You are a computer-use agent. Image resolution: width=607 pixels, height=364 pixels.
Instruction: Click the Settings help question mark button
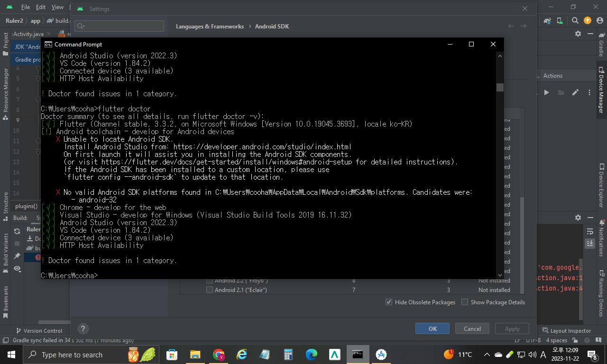(x=83, y=329)
